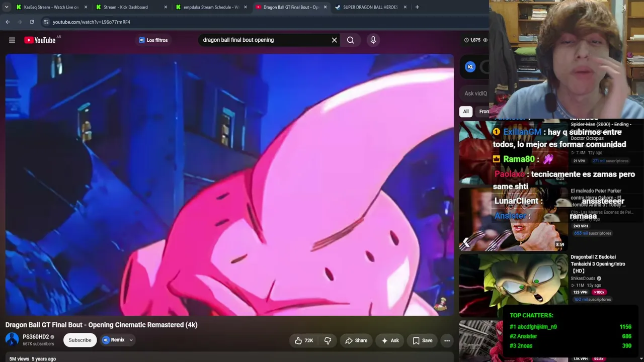The image size is (644, 362).
Task: Clear the search box with the X
Action: [x=334, y=40]
